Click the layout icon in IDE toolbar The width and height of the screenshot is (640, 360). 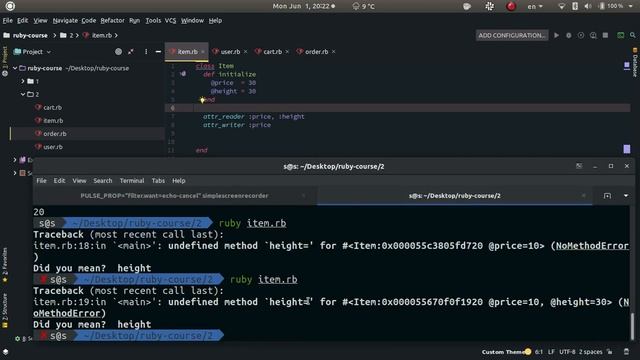point(620,36)
